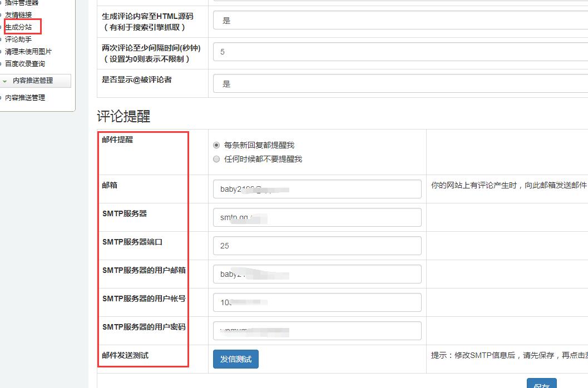Image resolution: width=588 pixels, height=388 pixels.
Task: Select 每条新回复都提醒我 radio button
Action: click(x=216, y=145)
